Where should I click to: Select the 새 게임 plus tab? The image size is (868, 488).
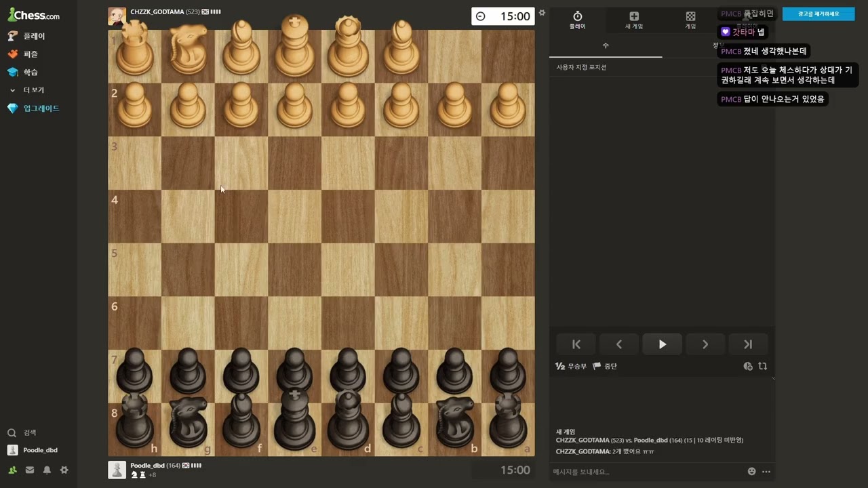pos(634,20)
